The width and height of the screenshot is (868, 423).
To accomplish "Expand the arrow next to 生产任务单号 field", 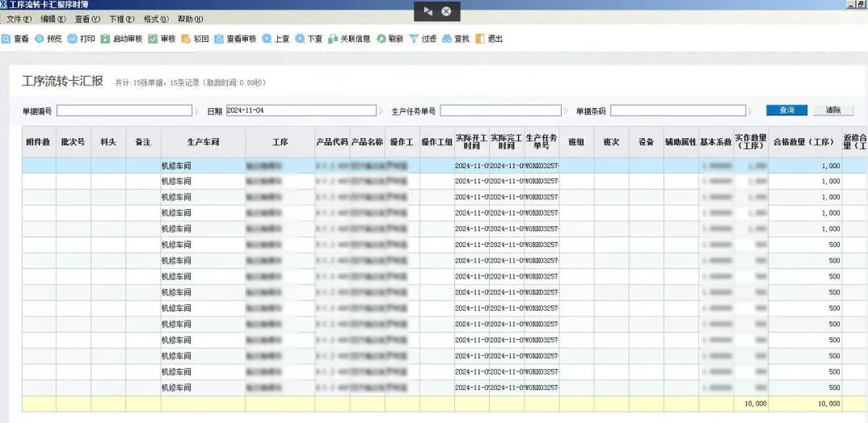I will pos(567,111).
